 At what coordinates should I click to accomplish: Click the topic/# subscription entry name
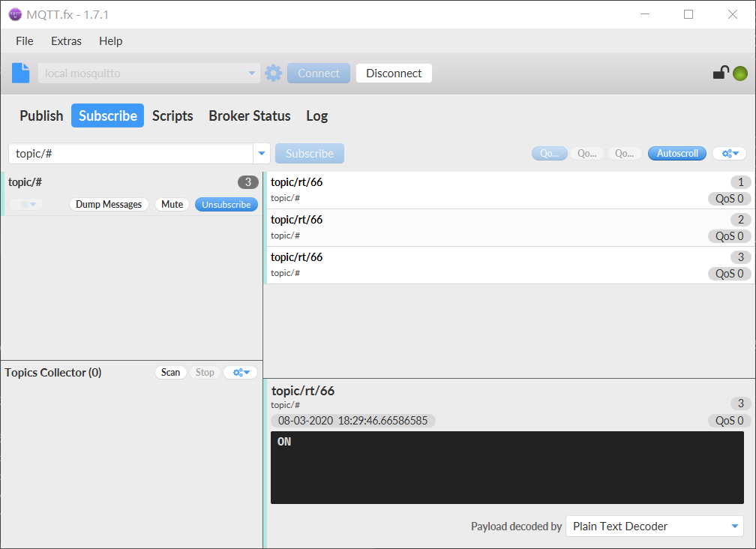click(x=25, y=182)
